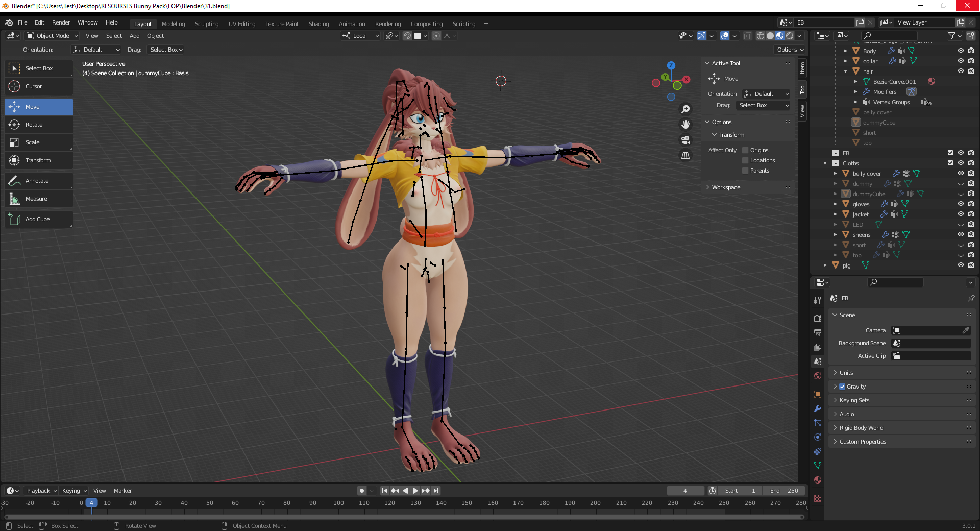Click the End frame field
The image size is (980, 531).
coord(784,491)
